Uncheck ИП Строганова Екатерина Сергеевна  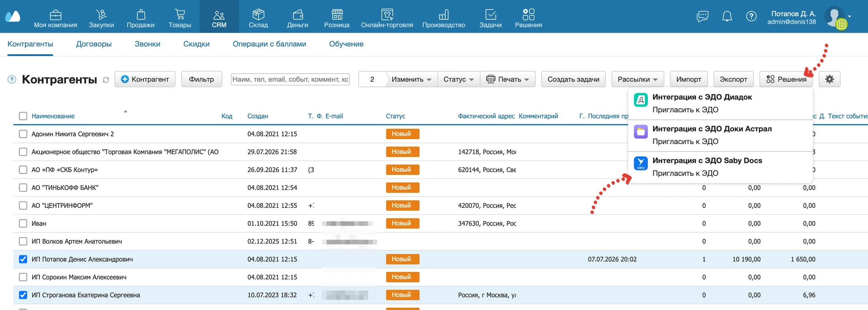23,295
